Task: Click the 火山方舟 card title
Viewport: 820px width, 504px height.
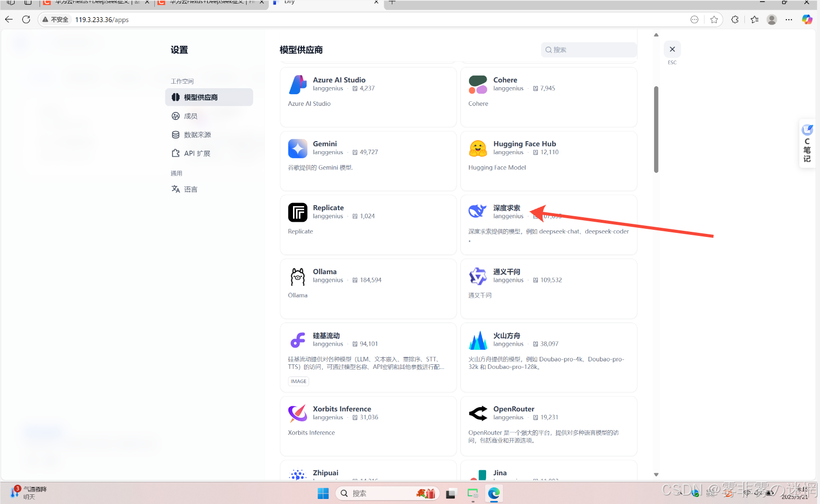Action: (507, 336)
